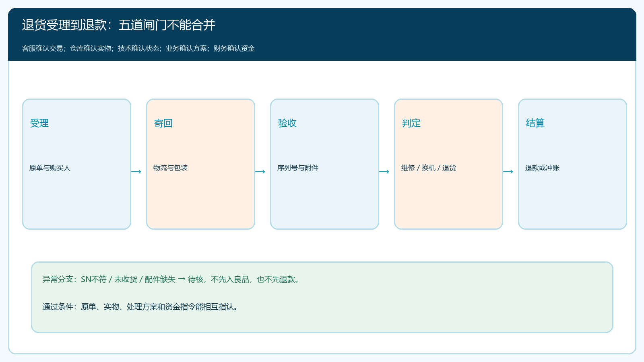Image resolution: width=644 pixels, height=362 pixels.
Task: Click the subtitle starting with 客服确认交易
Action: 138,48
